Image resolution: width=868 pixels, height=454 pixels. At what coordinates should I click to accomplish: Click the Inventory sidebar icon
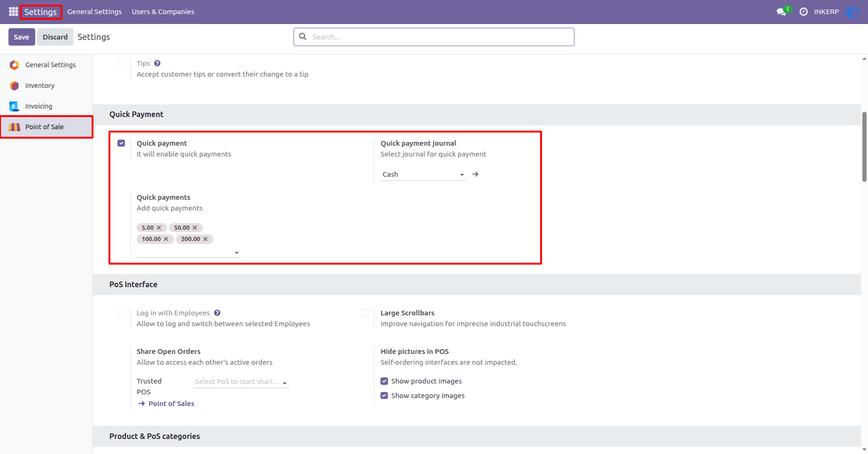pos(15,86)
